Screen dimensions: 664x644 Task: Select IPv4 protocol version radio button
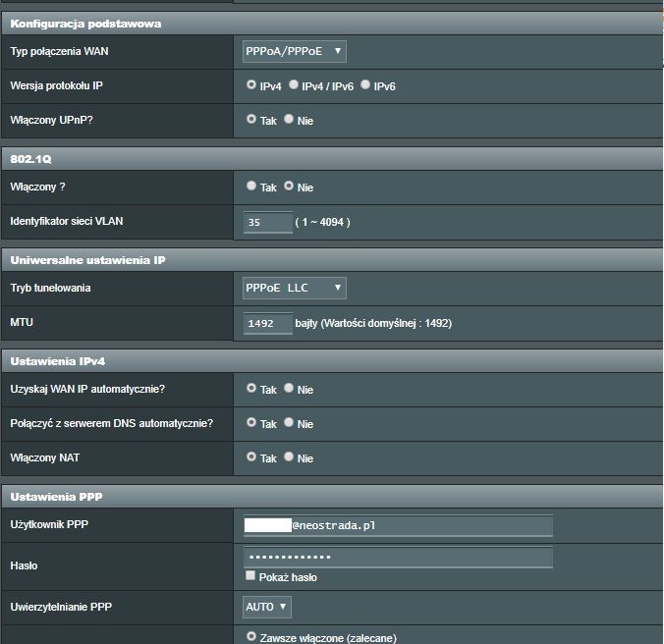click(x=251, y=86)
